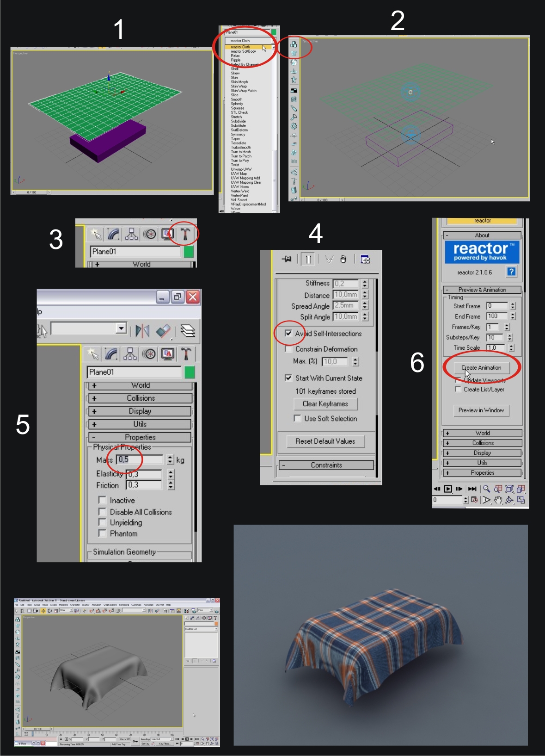The width and height of the screenshot is (545, 756).
Task: Open Configure Modifier Sets icon above Stiffness settings
Action: tap(365, 259)
